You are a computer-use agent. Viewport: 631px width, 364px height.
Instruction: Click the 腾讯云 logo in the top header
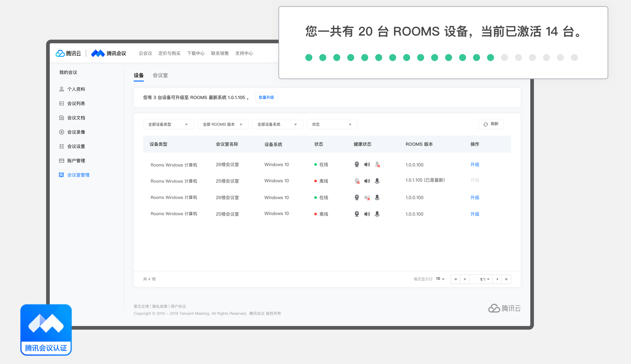coord(68,53)
